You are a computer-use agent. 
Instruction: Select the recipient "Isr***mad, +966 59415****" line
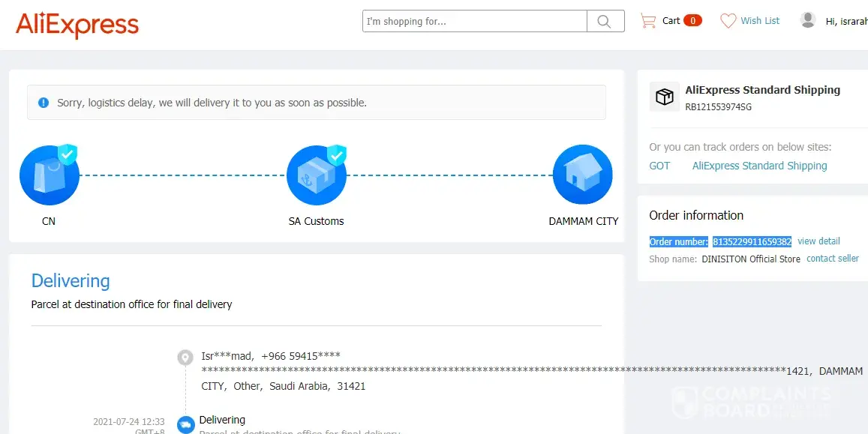pyautogui.click(x=271, y=356)
